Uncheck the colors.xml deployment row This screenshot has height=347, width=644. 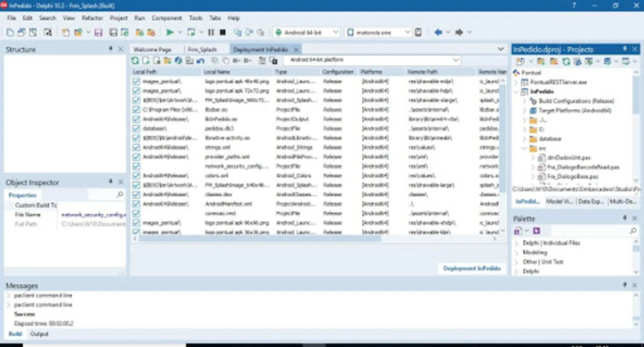[x=136, y=175]
